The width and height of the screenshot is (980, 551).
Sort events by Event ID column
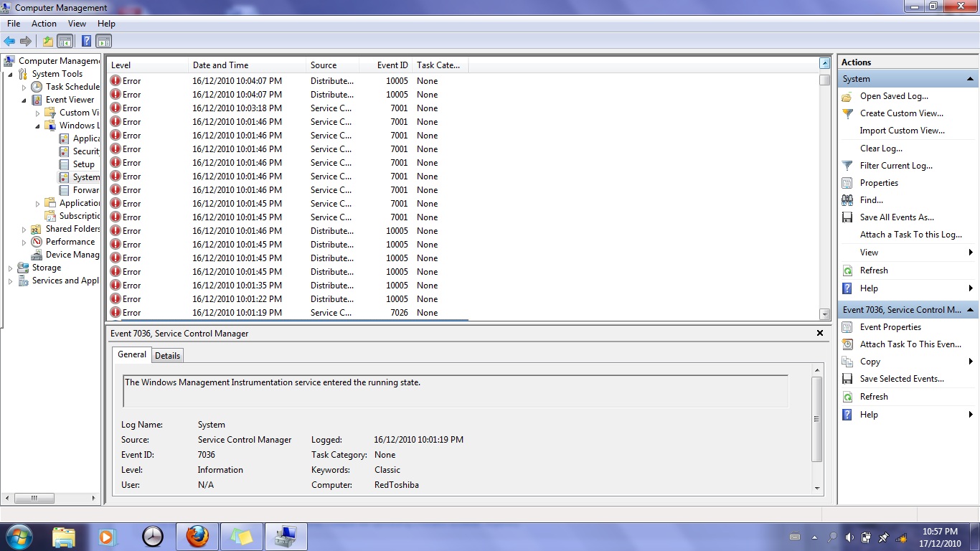click(386, 65)
